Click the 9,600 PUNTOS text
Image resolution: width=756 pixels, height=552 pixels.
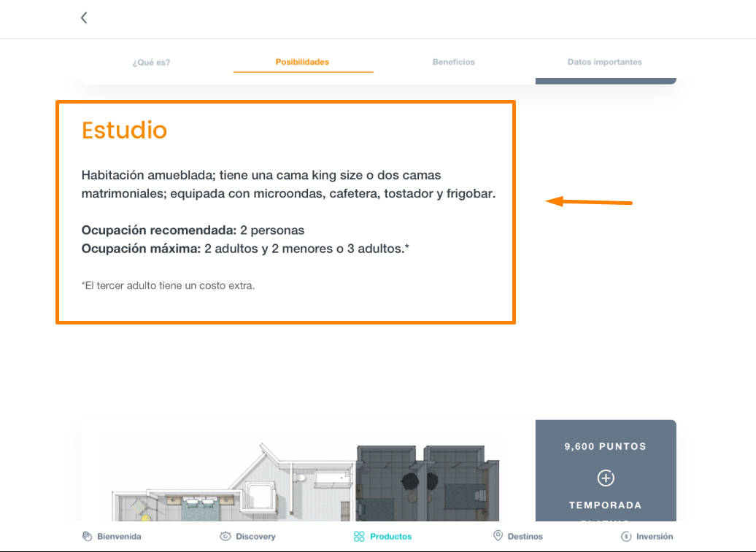605,446
